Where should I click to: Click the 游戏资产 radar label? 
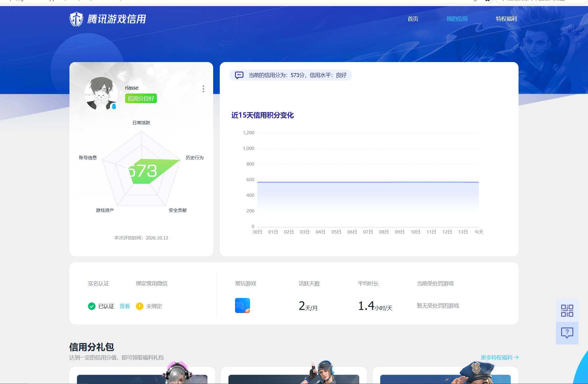tap(105, 210)
